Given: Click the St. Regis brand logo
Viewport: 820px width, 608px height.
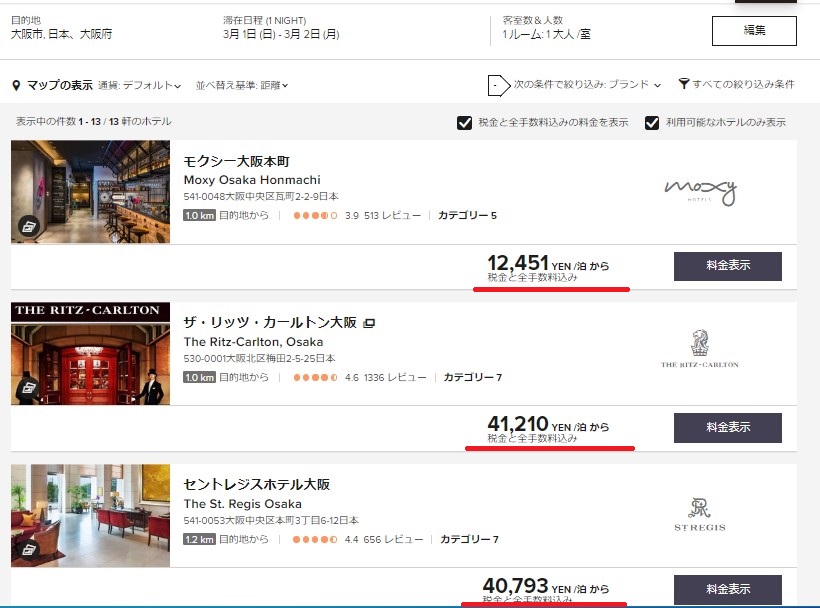Looking at the screenshot, I should 700,515.
